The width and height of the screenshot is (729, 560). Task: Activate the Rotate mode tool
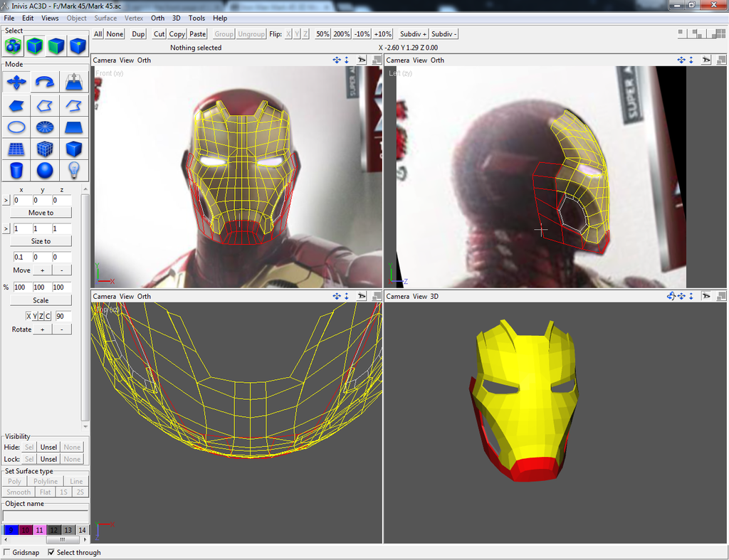(x=45, y=83)
